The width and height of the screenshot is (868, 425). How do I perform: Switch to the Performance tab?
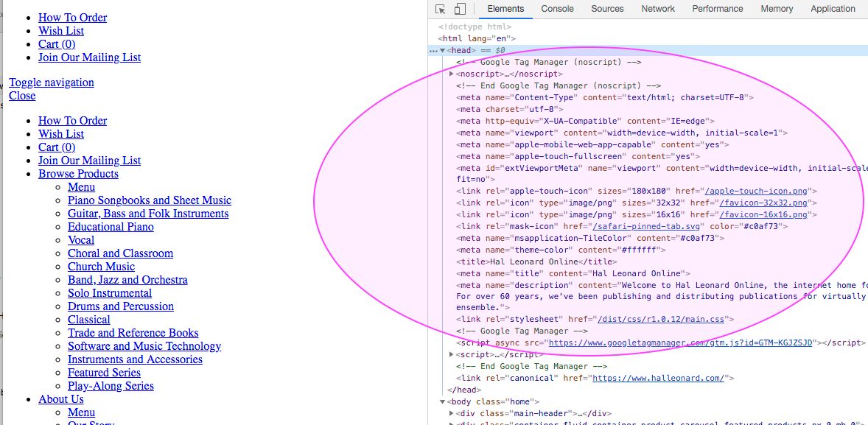click(x=718, y=9)
